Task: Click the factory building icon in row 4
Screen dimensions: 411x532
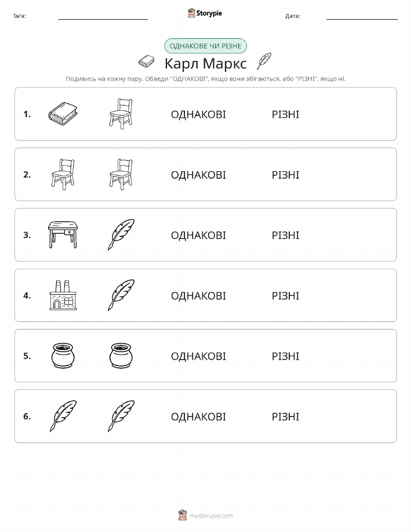Action: click(x=63, y=295)
